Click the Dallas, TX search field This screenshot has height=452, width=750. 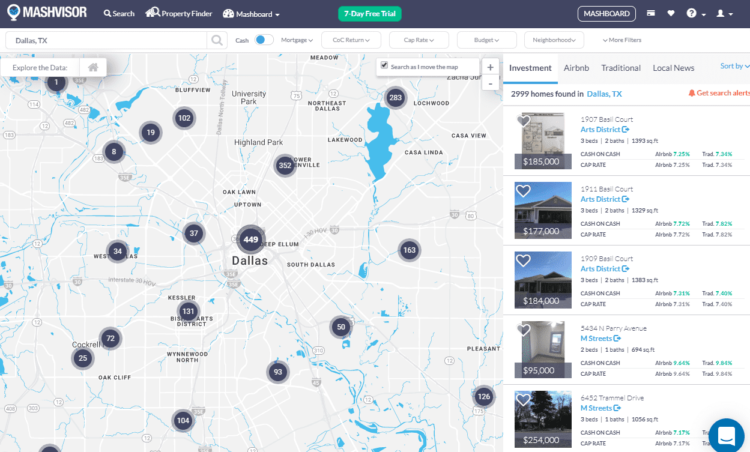(x=106, y=40)
